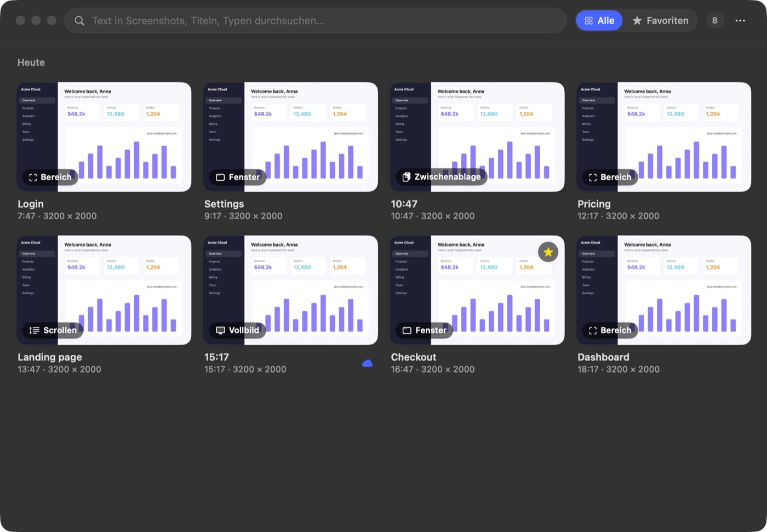The height and width of the screenshot is (532, 767).
Task: Select the 10:47 screenshot thumbnail
Action: coord(477,137)
